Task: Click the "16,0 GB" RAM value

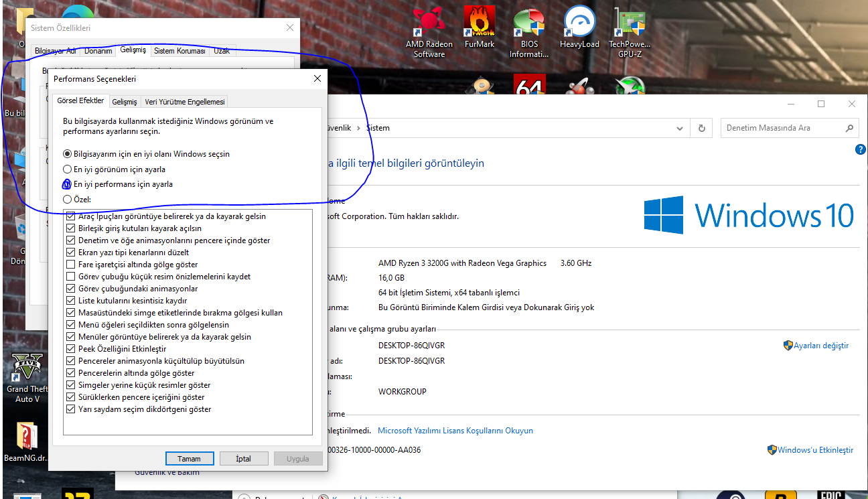Action: 391,278
